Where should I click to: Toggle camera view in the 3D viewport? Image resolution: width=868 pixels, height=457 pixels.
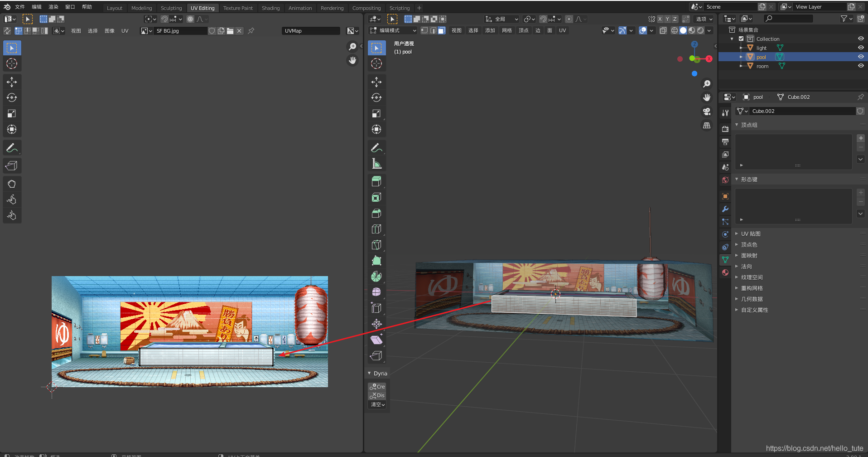[x=707, y=112]
